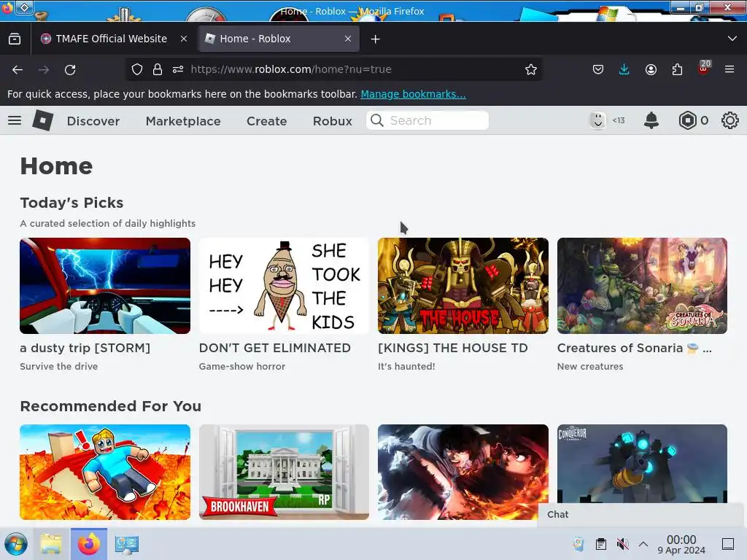
Task: Open the Robux balance icon
Action: click(687, 120)
